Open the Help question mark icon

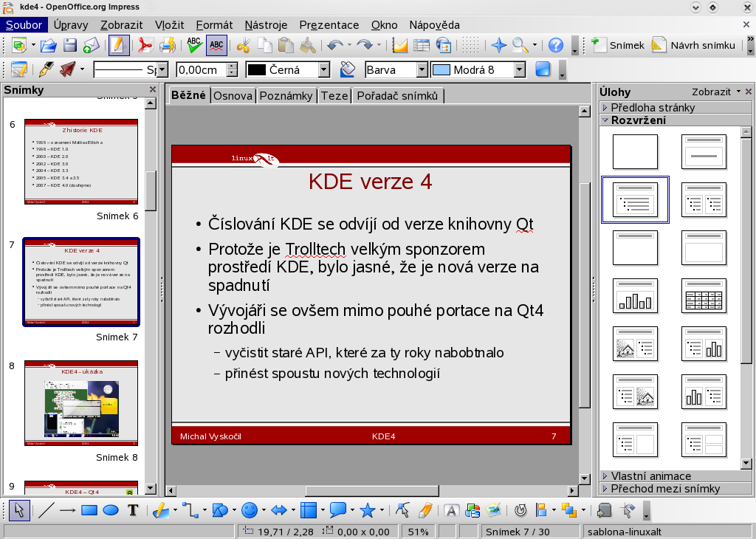pos(556,45)
